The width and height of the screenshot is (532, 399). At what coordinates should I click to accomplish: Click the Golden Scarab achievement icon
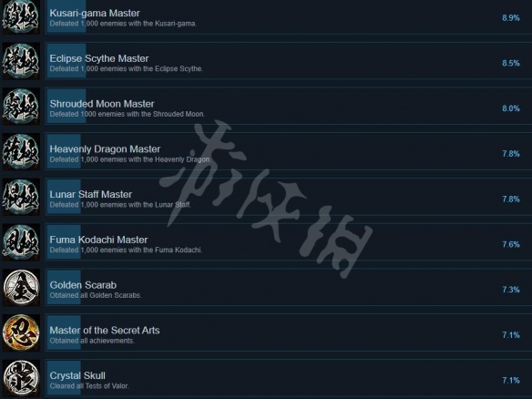click(21, 288)
